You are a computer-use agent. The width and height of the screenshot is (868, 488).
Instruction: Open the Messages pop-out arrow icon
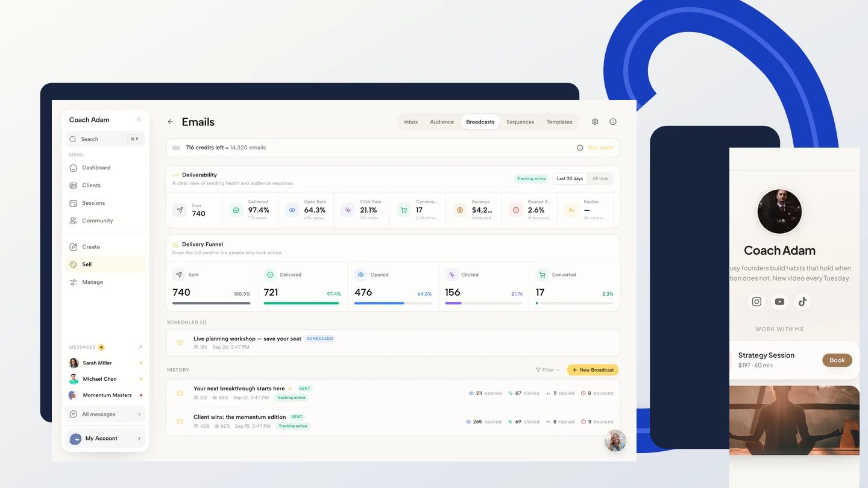pos(140,347)
